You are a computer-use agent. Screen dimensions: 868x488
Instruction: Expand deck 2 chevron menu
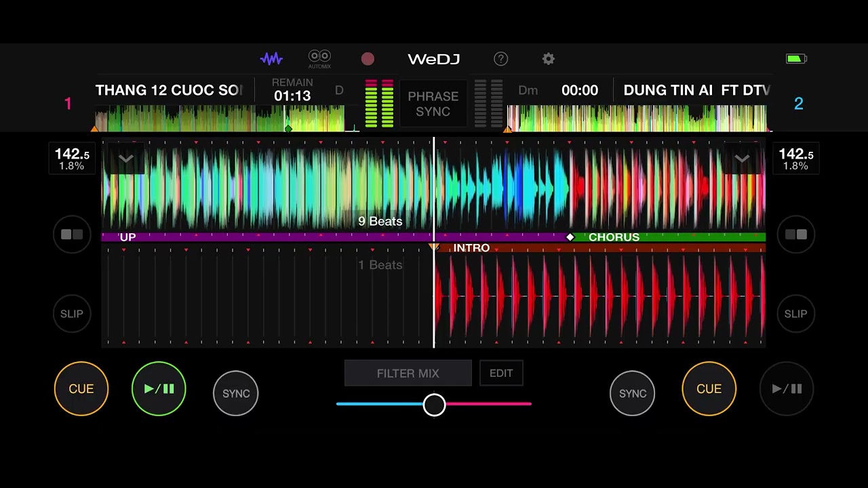point(742,159)
